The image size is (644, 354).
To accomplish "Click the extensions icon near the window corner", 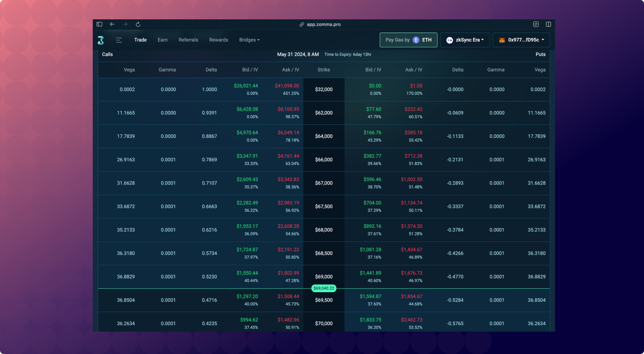I will (x=536, y=24).
